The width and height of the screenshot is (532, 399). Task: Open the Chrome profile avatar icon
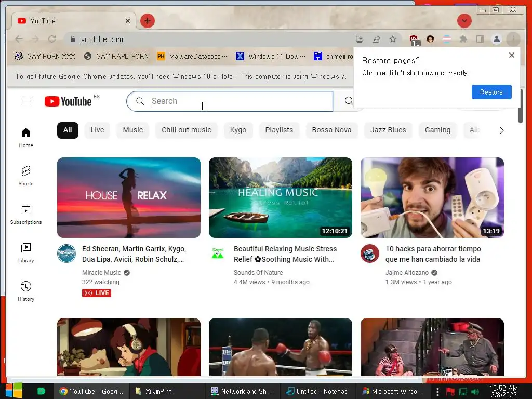(496, 39)
